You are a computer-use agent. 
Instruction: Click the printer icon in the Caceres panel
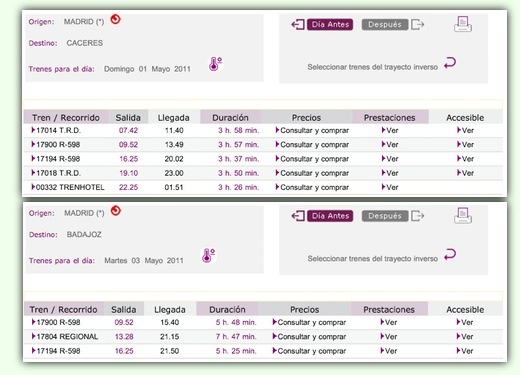pyautogui.click(x=463, y=24)
